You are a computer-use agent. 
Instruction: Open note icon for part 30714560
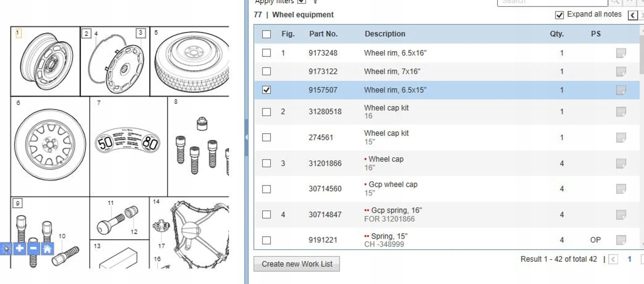(x=621, y=189)
